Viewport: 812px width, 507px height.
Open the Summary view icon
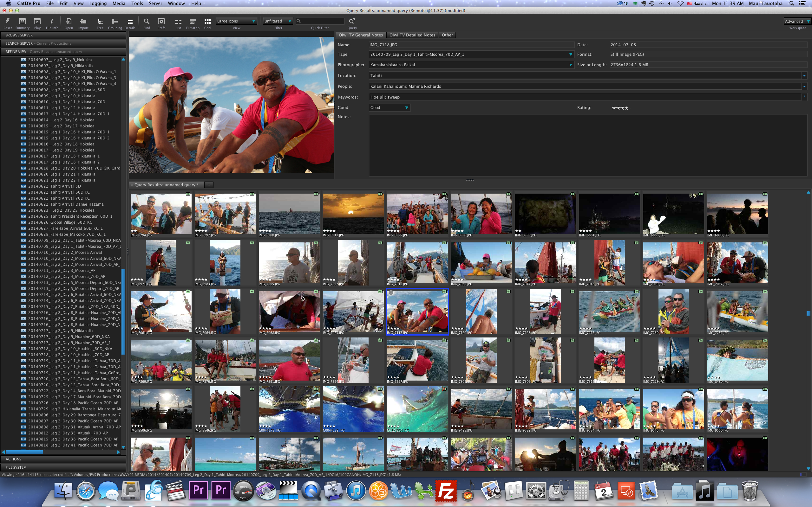(x=22, y=22)
